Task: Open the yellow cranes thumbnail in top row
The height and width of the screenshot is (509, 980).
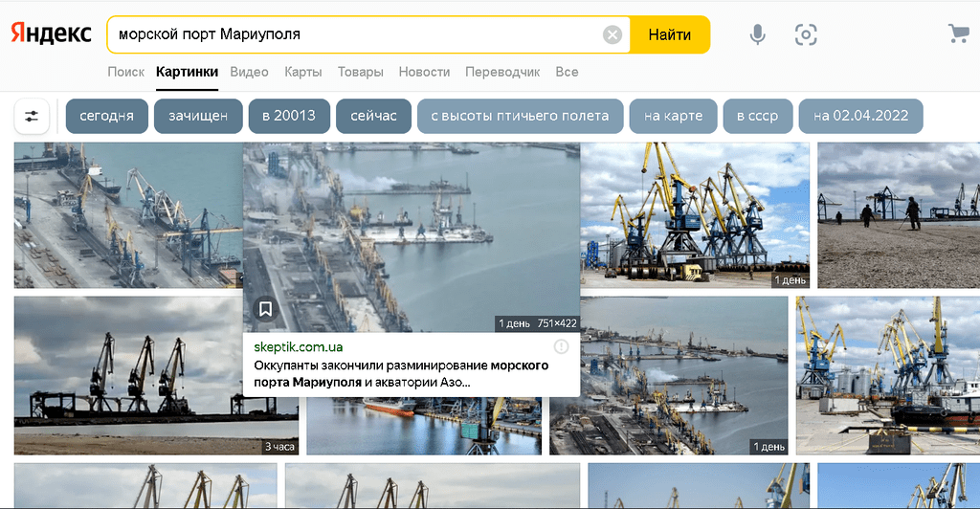Action: pyautogui.click(x=695, y=214)
